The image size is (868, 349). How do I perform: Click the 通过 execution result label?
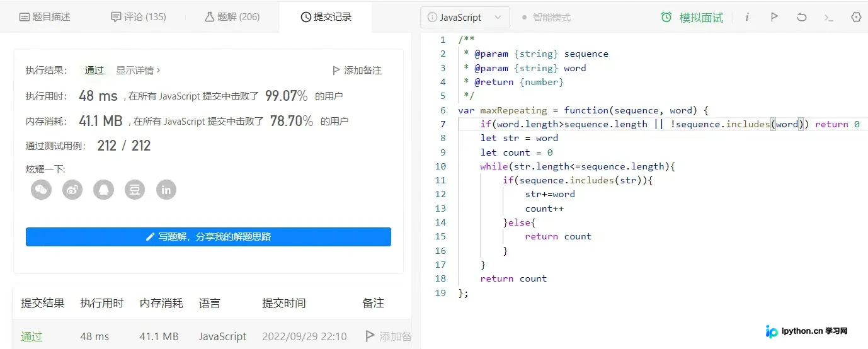[x=94, y=71]
